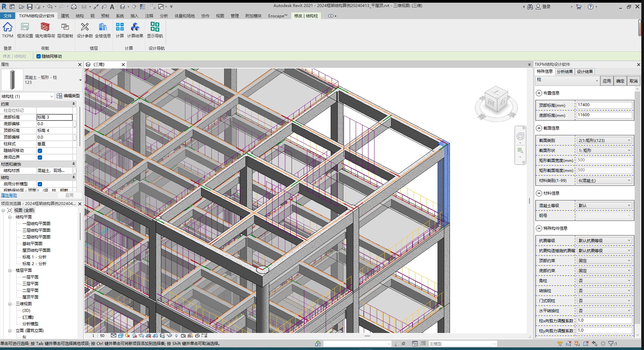Screen dimensions: 644x350
Task: Open 文件 file menu tab
Action: pos(7,16)
